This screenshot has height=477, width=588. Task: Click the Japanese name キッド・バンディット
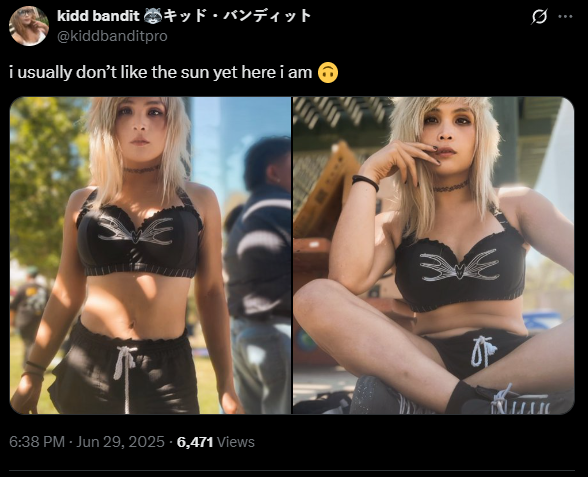click(x=237, y=16)
